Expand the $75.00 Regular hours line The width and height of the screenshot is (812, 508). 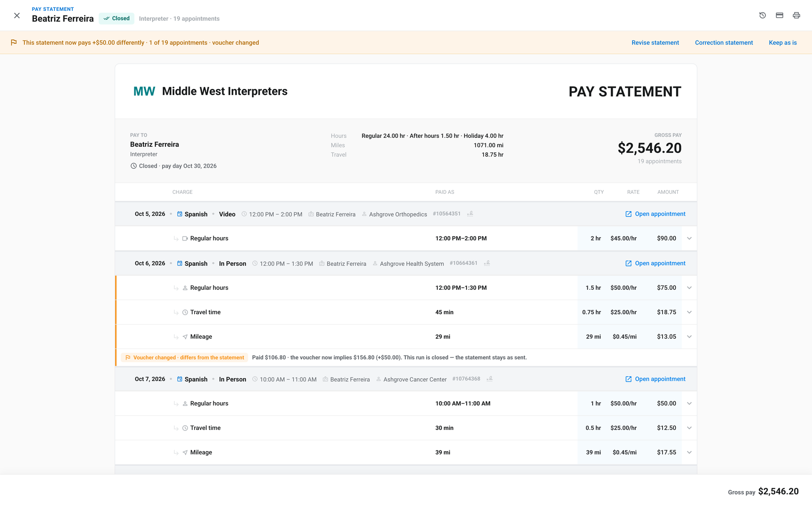pos(689,288)
